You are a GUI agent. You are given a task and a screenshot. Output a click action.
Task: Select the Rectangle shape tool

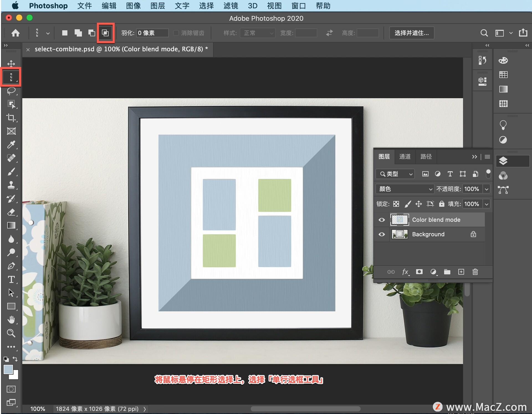(11, 306)
